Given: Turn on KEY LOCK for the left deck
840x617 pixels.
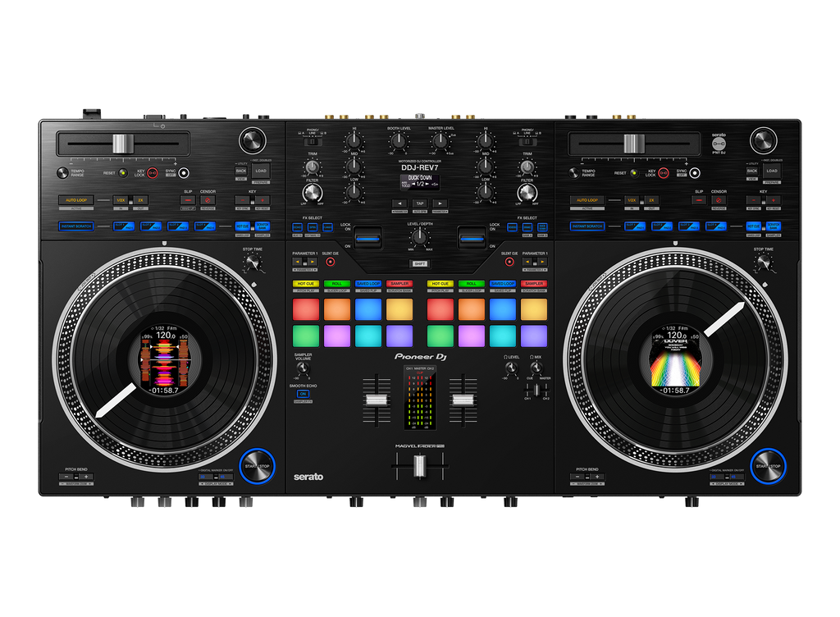Looking at the screenshot, I should tap(151, 172).
